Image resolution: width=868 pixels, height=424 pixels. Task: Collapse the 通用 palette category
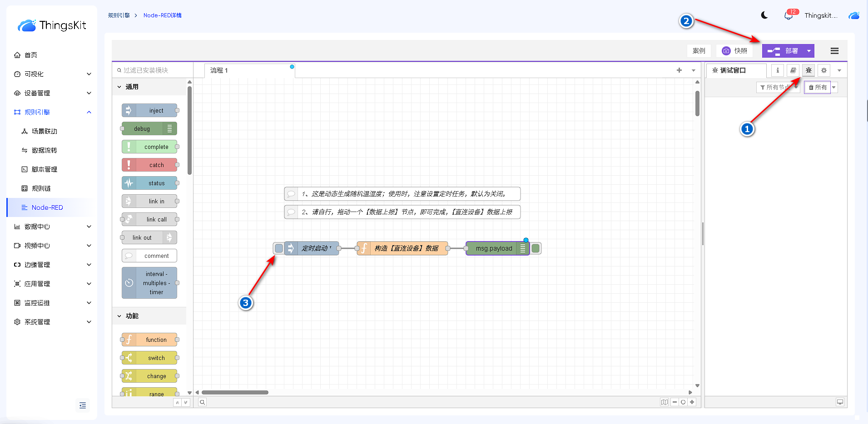point(119,87)
